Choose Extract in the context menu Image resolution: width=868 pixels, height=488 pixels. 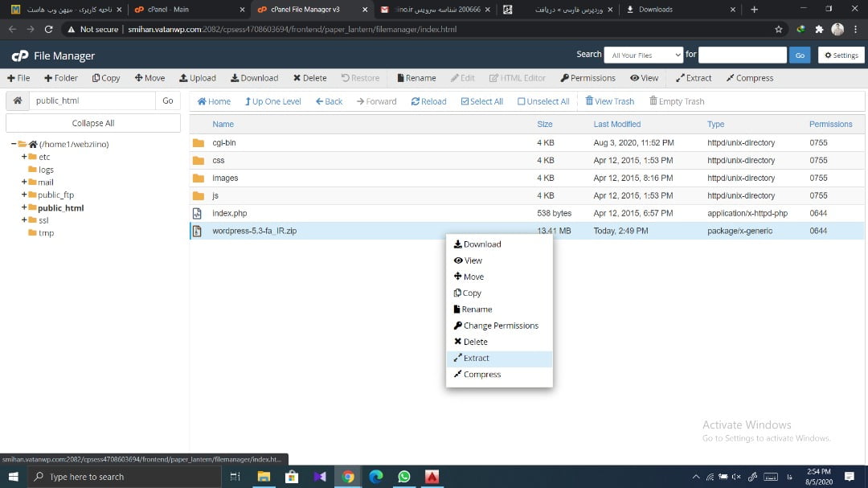click(x=499, y=359)
